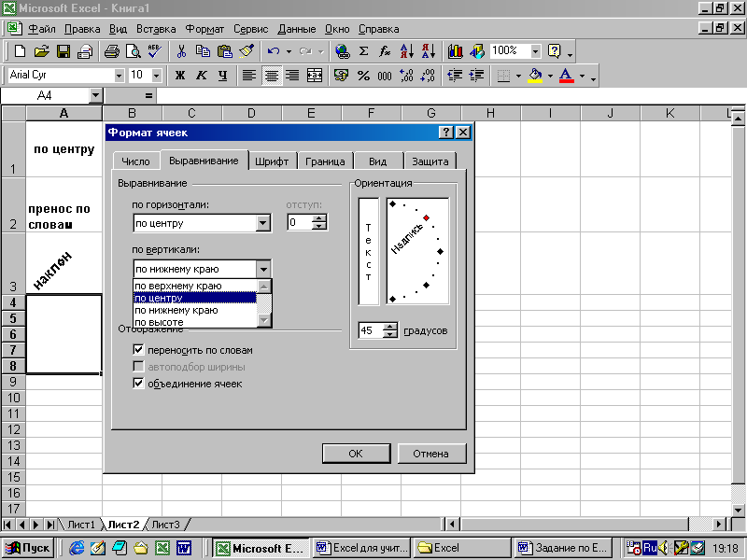
Task: Click the Increase Indent icon
Action: 476,76
